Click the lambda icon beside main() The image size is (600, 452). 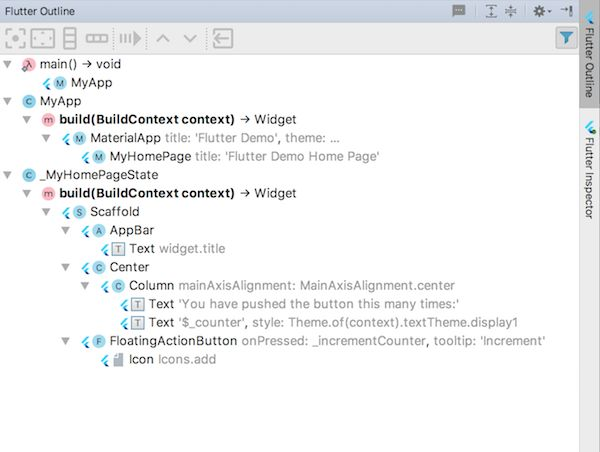[28, 65]
